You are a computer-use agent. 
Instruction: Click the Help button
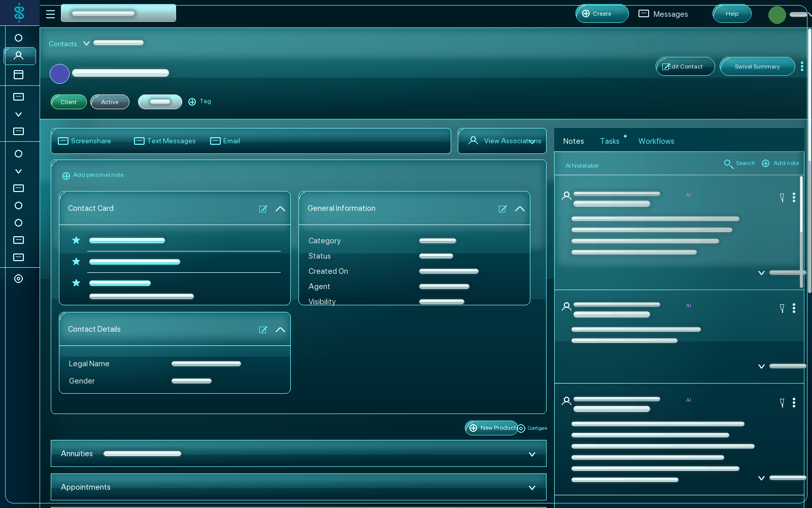[x=732, y=14]
